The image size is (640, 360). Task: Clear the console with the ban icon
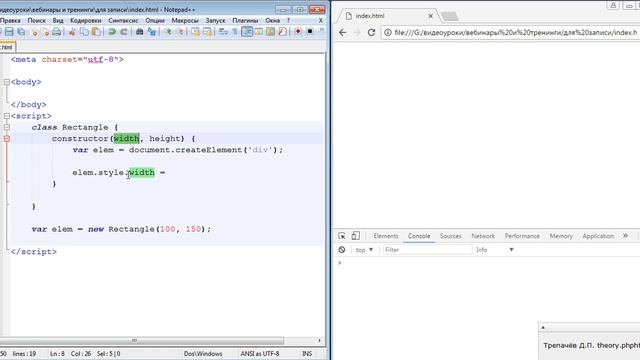point(342,249)
